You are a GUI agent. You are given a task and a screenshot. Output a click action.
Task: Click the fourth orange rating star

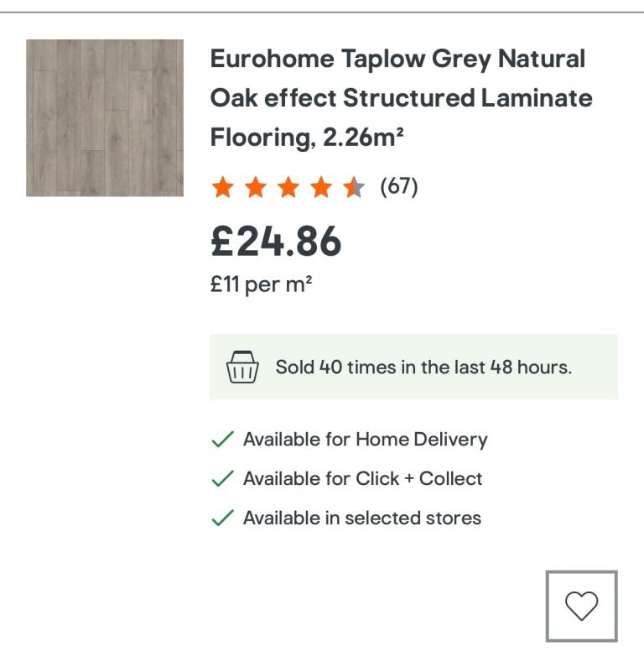click(320, 187)
